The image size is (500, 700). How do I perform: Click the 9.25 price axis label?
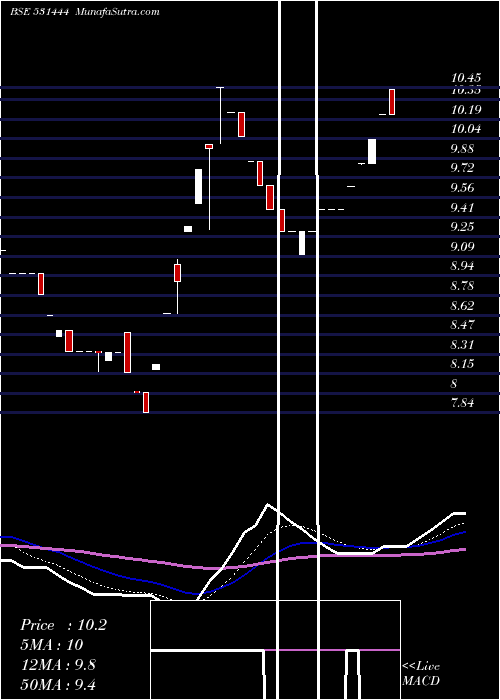(462, 227)
